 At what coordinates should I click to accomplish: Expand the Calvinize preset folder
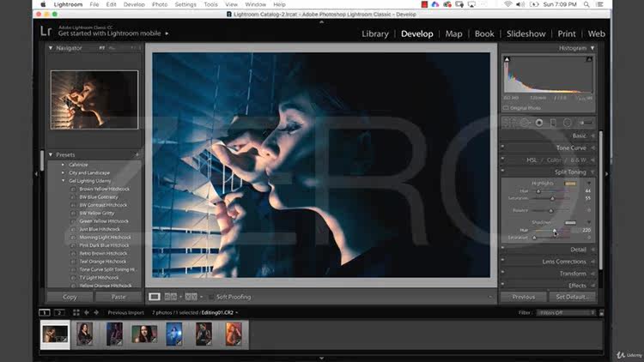[63, 165]
